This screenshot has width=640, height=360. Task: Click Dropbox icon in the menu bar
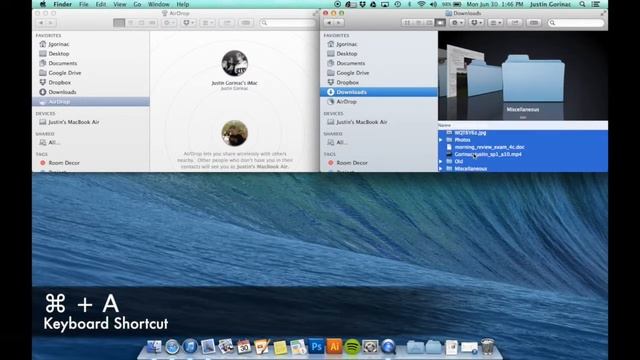(x=362, y=4)
